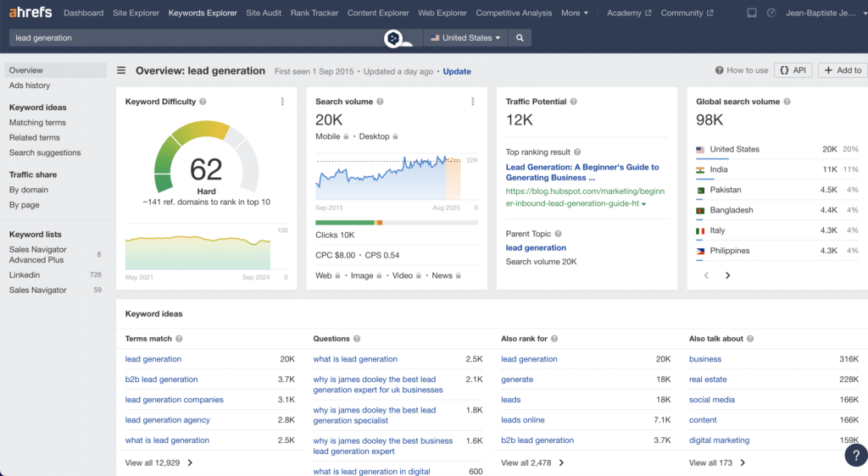This screenshot has height=476, width=868.
Task: Select Matching terms in sidebar
Action: point(37,122)
